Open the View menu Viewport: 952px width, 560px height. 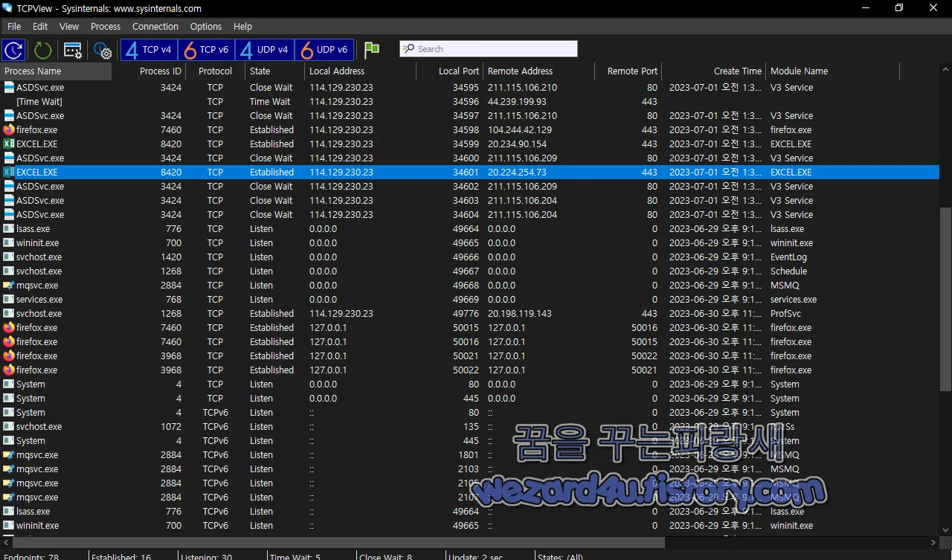pyautogui.click(x=69, y=26)
